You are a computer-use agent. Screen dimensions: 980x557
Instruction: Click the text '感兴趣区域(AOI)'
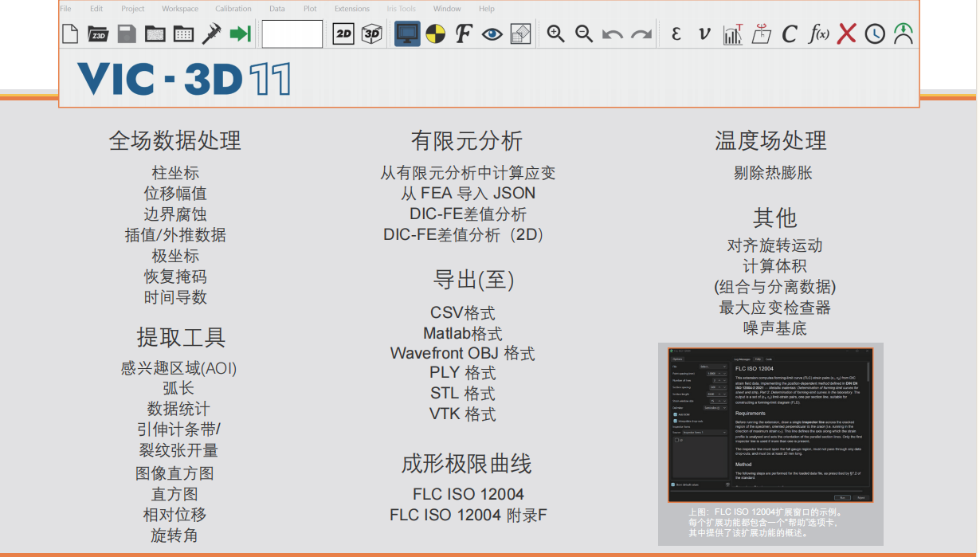[x=178, y=368]
